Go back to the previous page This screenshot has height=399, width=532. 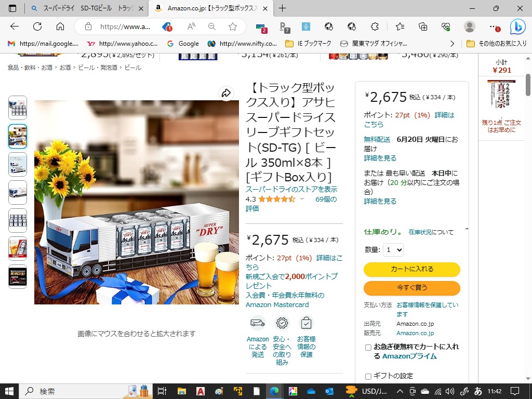click(14, 26)
